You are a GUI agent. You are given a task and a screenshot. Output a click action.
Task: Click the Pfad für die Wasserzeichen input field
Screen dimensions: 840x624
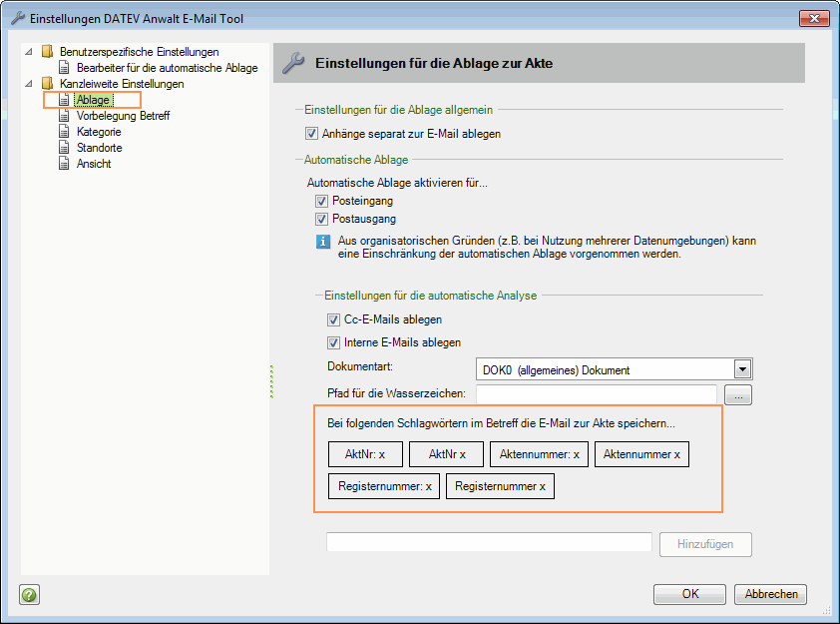tap(597, 394)
